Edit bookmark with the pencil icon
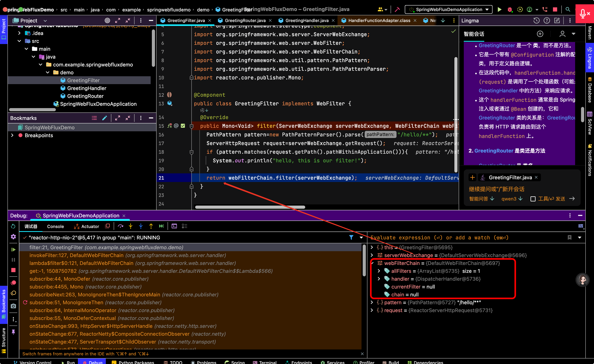The width and height of the screenshot is (594, 364). point(105,118)
